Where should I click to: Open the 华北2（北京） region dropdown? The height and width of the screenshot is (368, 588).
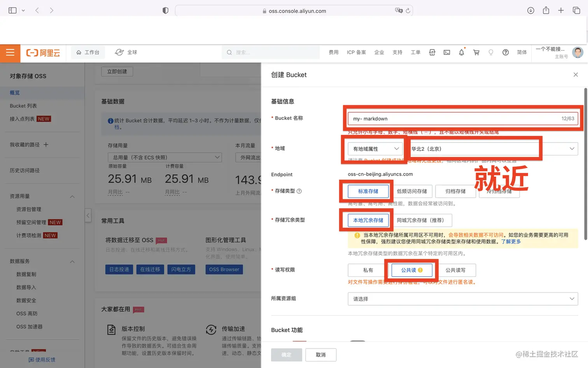492,149
